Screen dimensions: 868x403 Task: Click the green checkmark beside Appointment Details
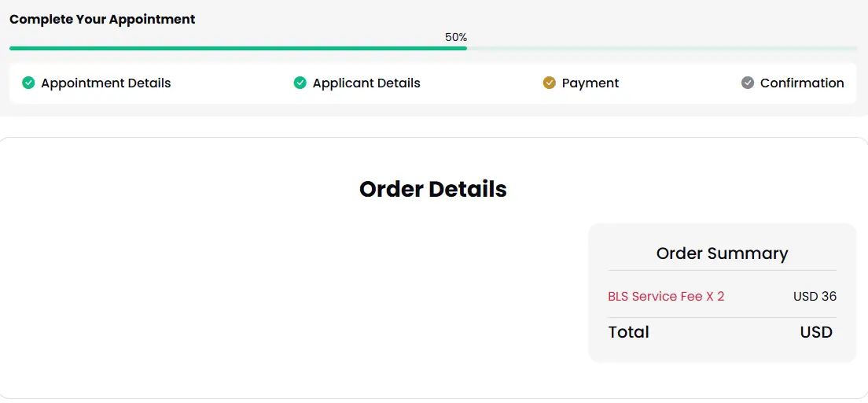[x=28, y=83]
